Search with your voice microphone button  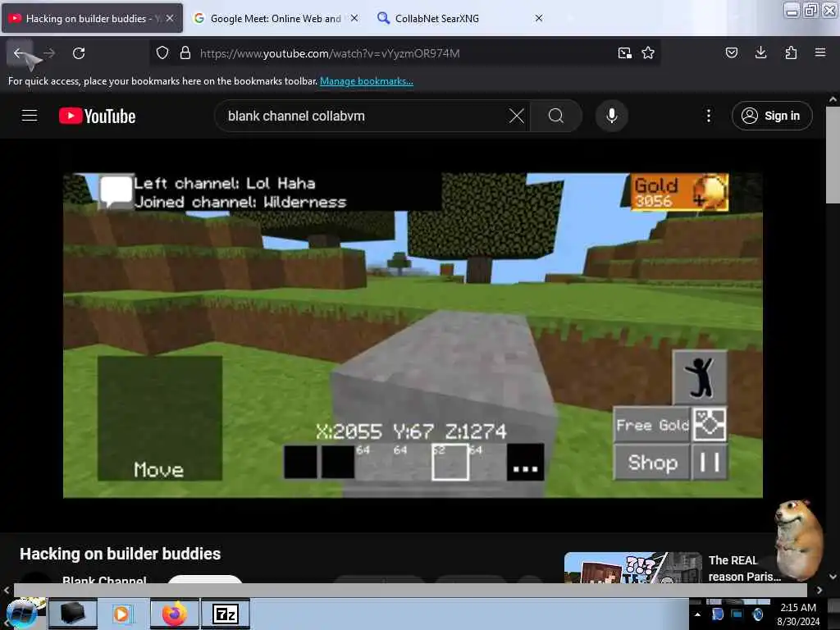pos(612,116)
